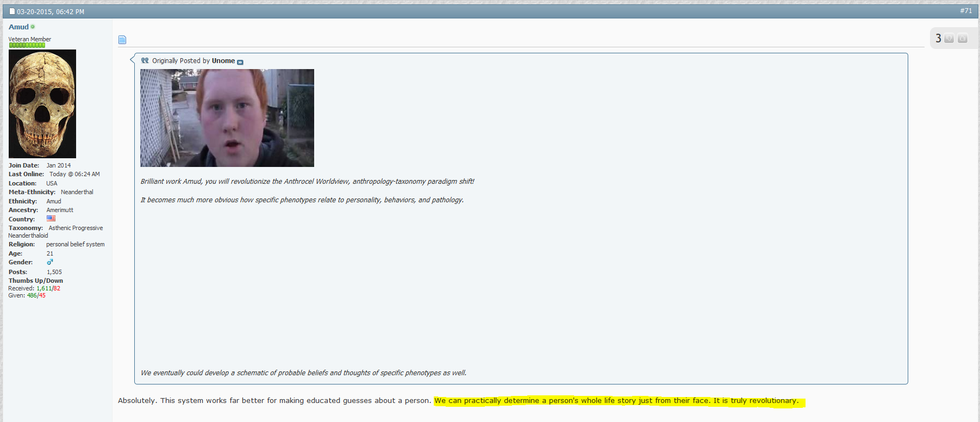Viewport: 980px width, 422px height.
Task: View original post via arrow beside Unome
Action: tap(240, 62)
